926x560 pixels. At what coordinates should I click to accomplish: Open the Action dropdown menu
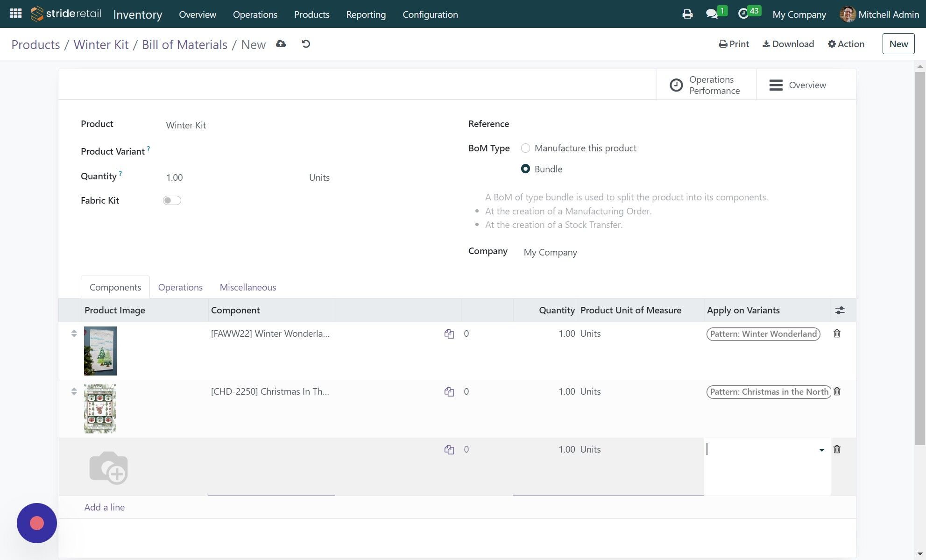846,44
